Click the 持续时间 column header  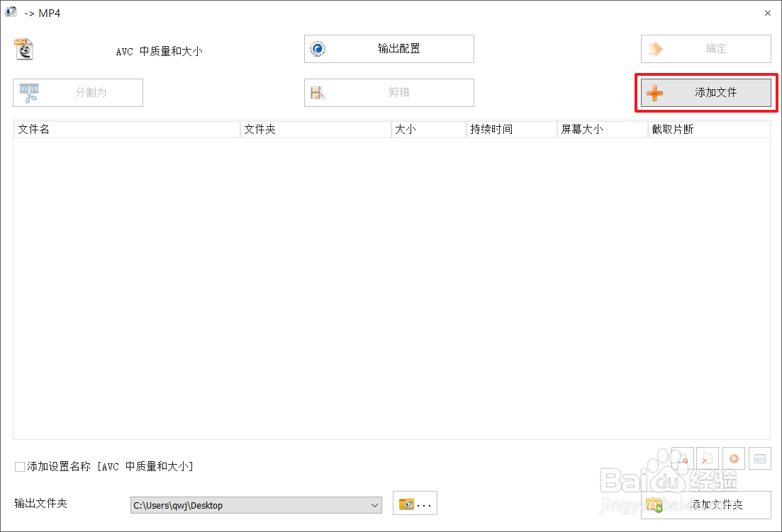[510, 129]
